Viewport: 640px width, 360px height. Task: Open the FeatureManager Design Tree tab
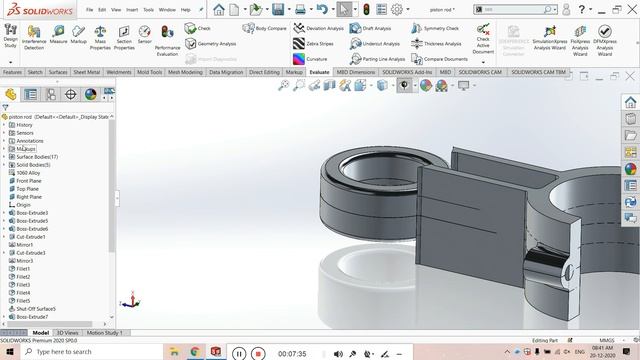[x=11, y=94]
